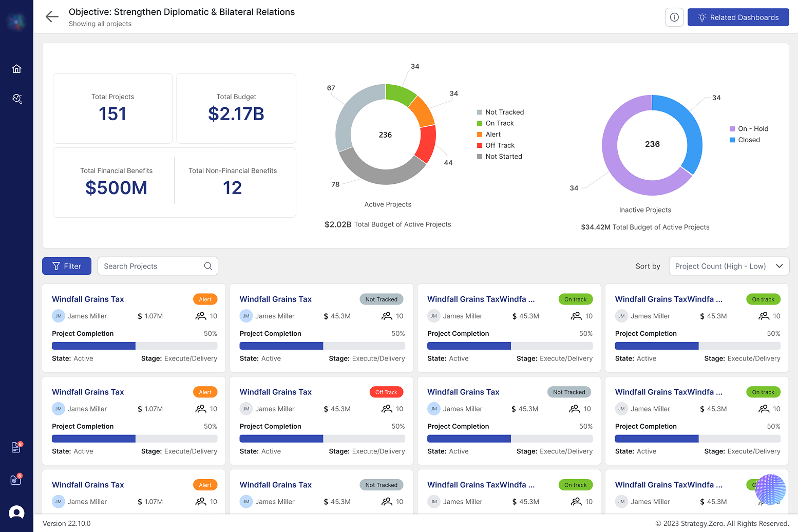Open the documents icon with red badge
This screenshot has height=532, width=798.
pos(15,447)
